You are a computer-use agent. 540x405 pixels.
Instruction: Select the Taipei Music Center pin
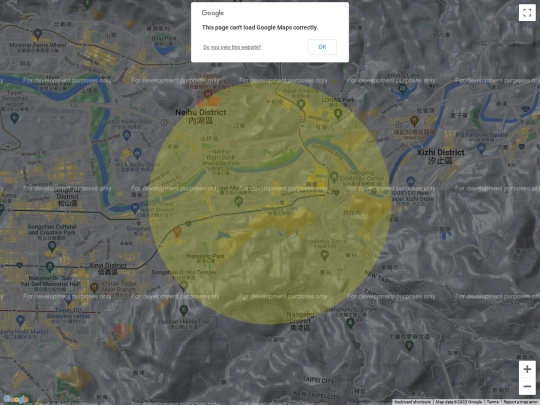click(238, 201)
